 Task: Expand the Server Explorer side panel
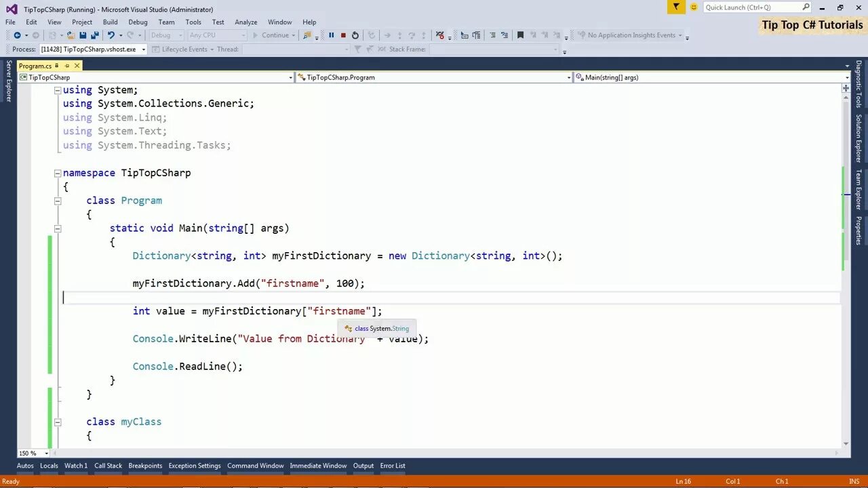tap(9, 81)
